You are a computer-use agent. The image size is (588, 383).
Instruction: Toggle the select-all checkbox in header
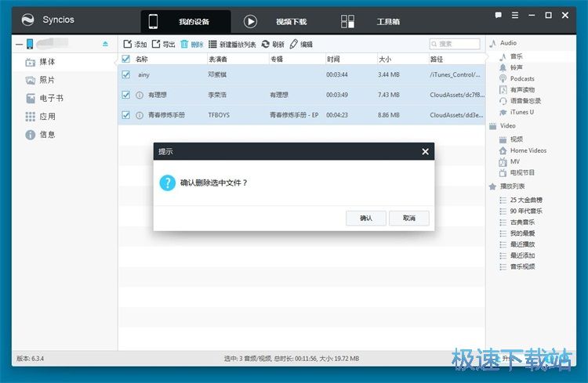coord(126,59)
